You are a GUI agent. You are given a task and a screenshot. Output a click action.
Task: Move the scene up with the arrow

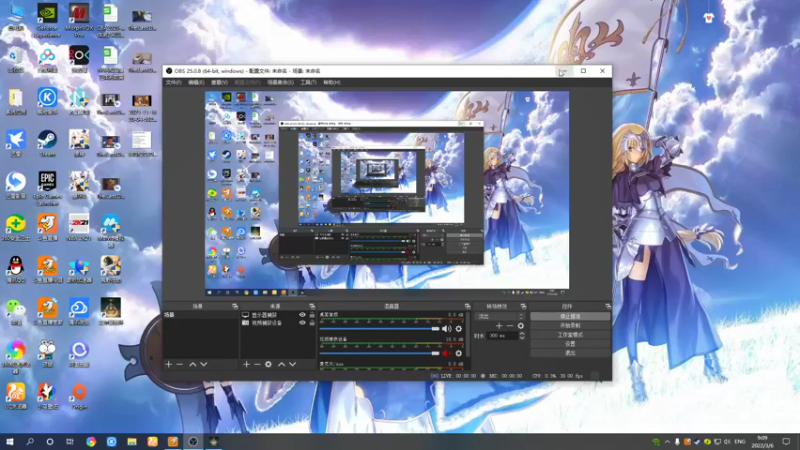(x=192, y=364)
